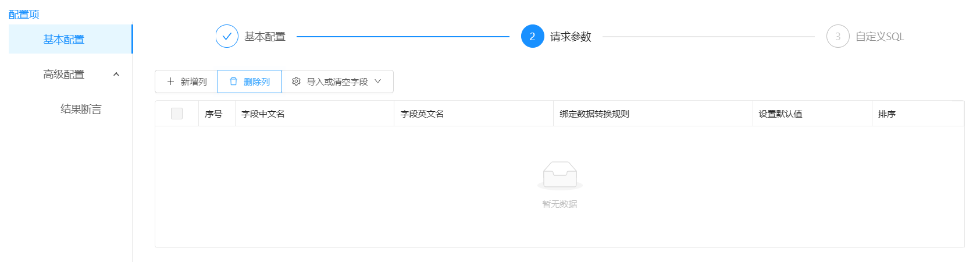Click the checkmark step circle for 基本配置
Viewport: 980px width, 262px height.
[227, 36]
